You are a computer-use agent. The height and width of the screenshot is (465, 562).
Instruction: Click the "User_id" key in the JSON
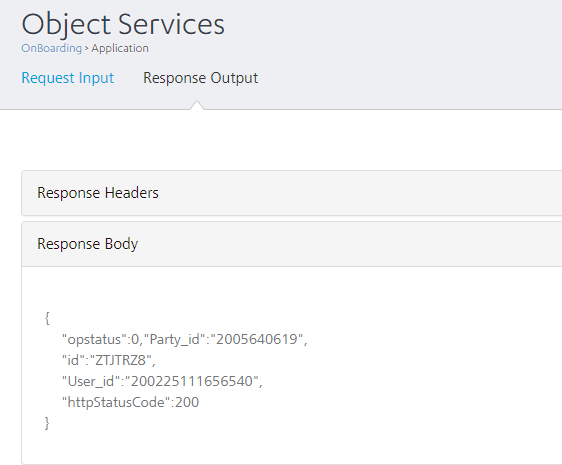click(91, 381)
